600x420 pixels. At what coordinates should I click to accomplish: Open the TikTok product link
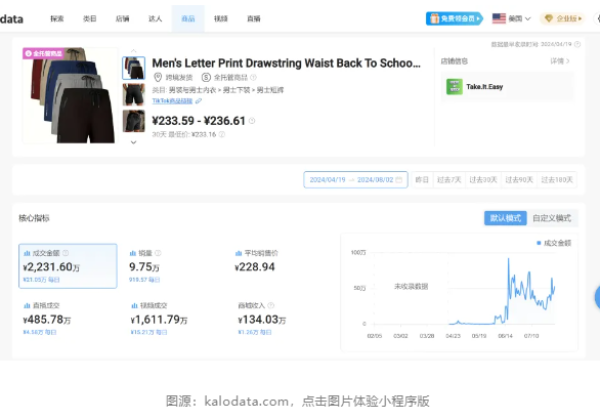pyautogui.click(x=172, y=101)
